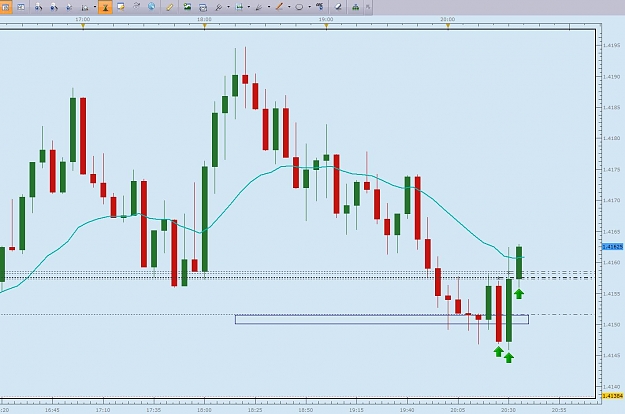Click the 16:45 label on bottom time axis
Image resolution: width=625 pixels, height=414 pixels.
click(x=52, y=410)
